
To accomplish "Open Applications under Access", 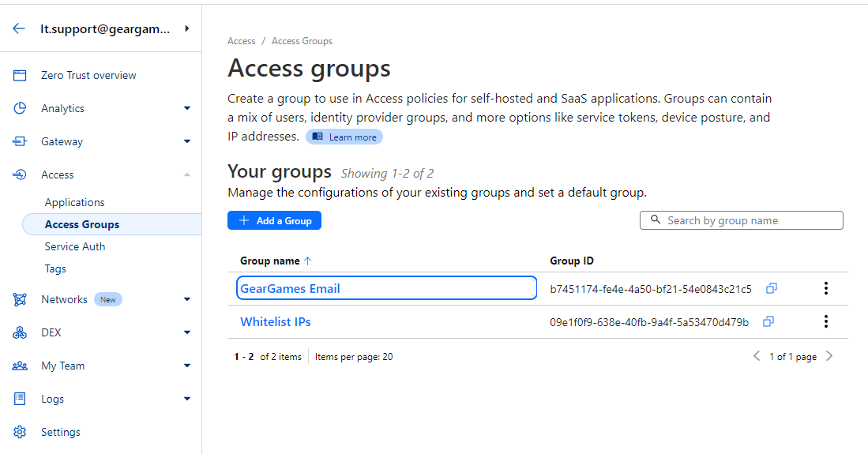I will point(74,202).
